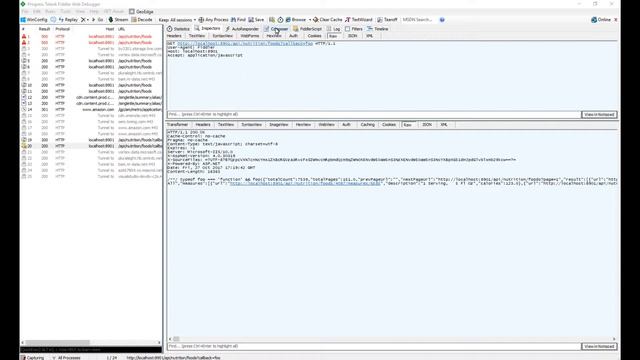Focus the request Find input box
The width and height of the screenshot is (640, 360).
(373, 115)
